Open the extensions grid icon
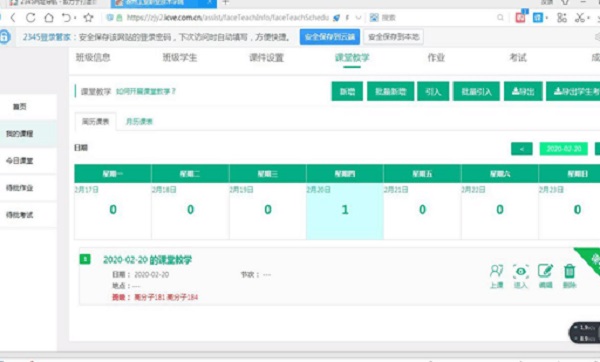The height and width of the screenshot is (362, 600). [x=561, y=18]
